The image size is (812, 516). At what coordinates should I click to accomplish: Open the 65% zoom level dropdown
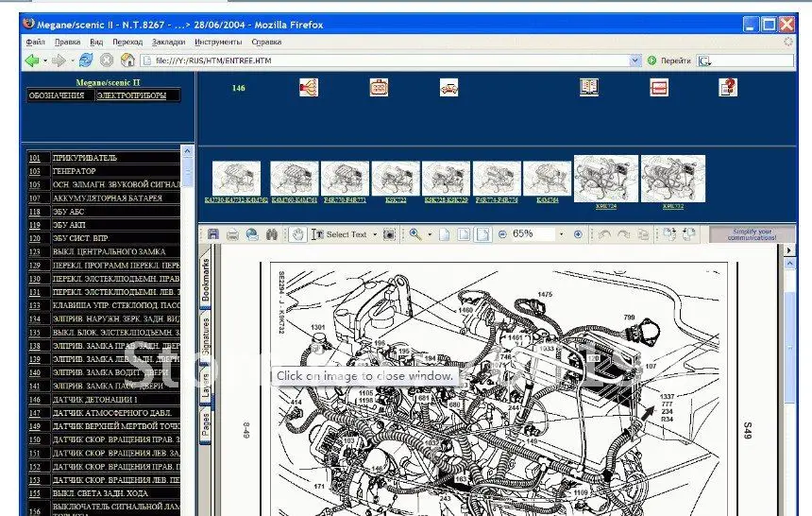click(562, 234)
